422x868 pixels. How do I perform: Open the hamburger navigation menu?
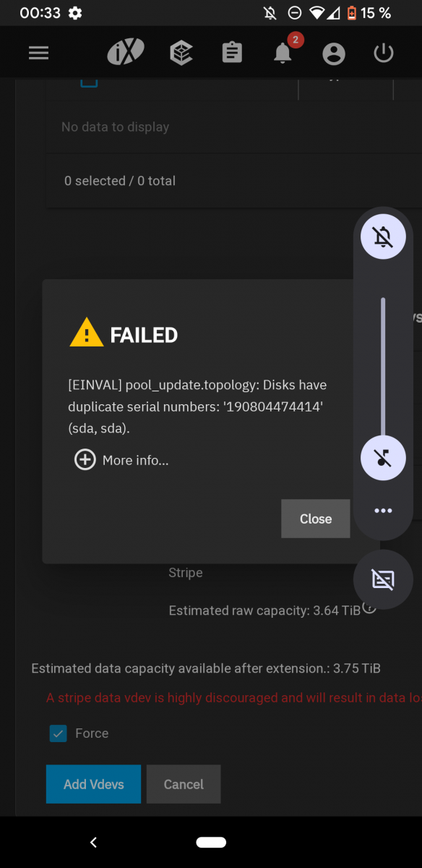click(38, 53)
